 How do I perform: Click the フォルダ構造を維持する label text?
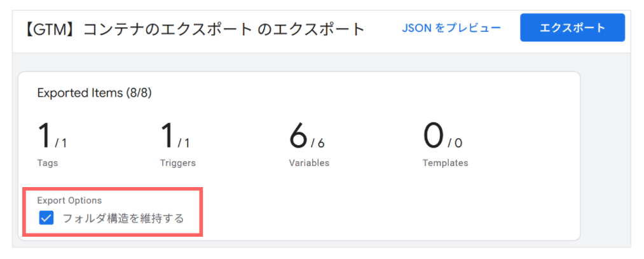(x=123, y=218)
